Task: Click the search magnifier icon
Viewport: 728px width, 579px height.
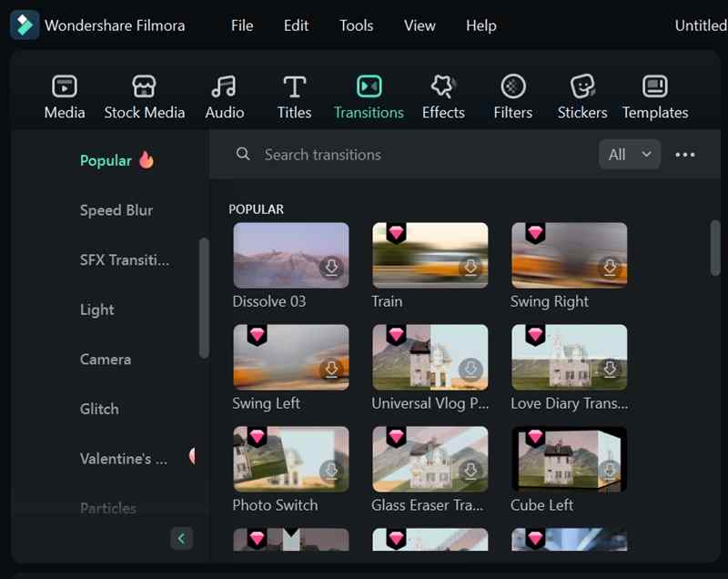Action: click(x=243, y=154)
